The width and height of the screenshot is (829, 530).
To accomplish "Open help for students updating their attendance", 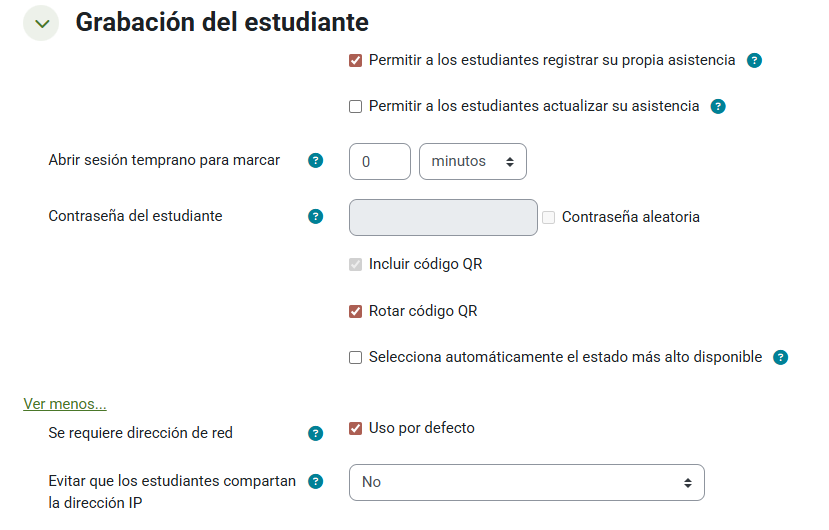I will click(717, 107).
